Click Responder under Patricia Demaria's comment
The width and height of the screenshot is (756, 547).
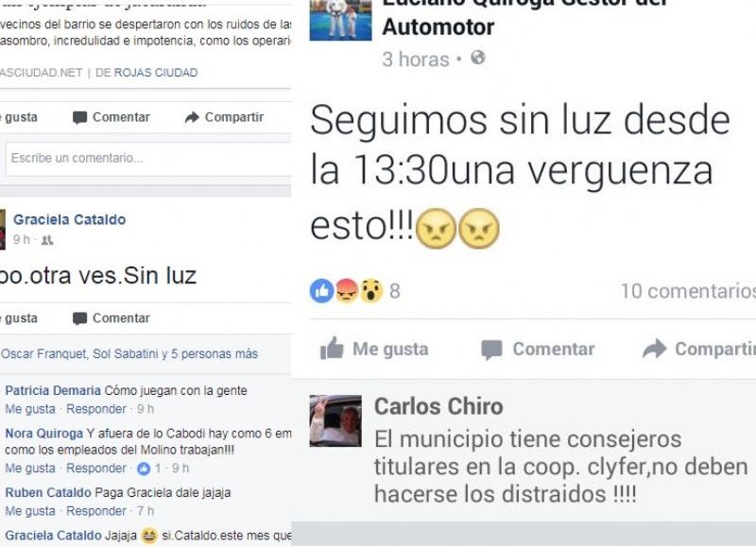[96, 409]
